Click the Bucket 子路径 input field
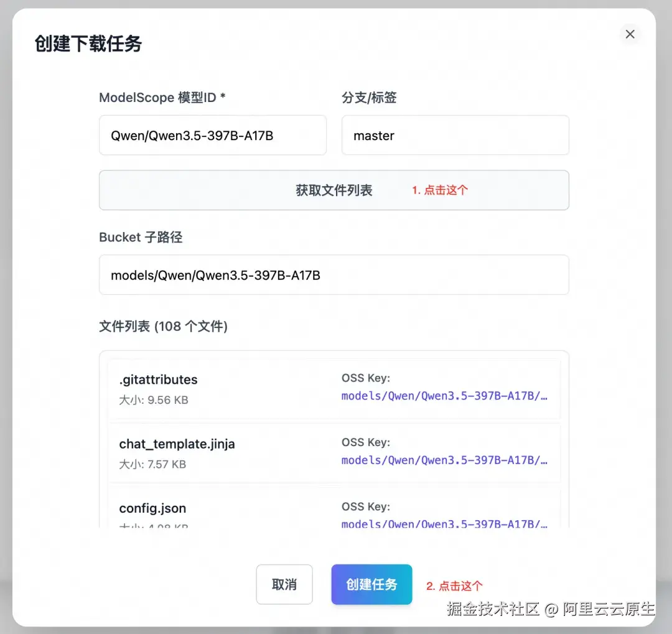 click(x=334, y=274)
